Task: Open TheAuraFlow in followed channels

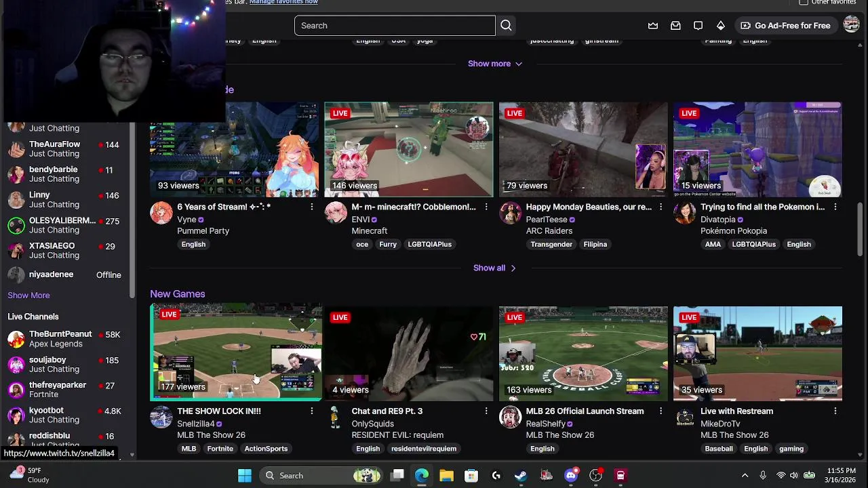Action: (x=65, y=149)
